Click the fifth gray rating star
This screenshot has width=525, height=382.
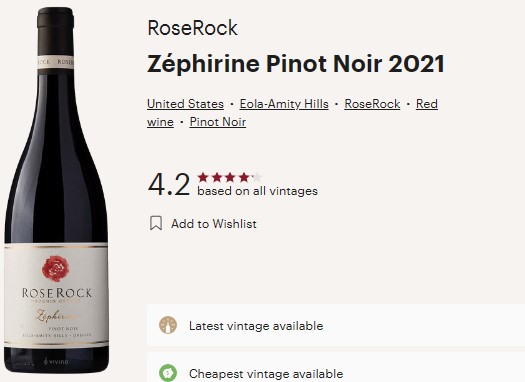click(x=257, y=177)
